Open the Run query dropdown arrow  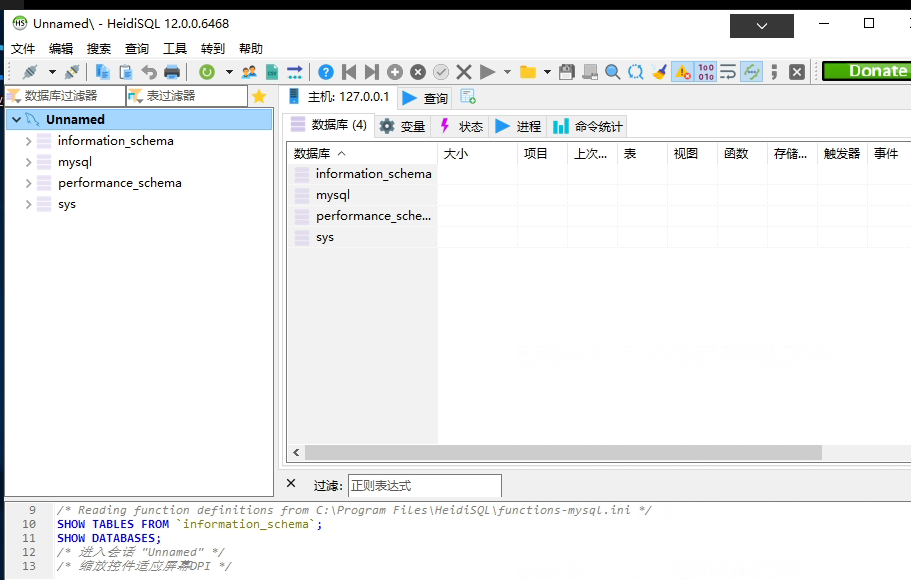[507, 72]
